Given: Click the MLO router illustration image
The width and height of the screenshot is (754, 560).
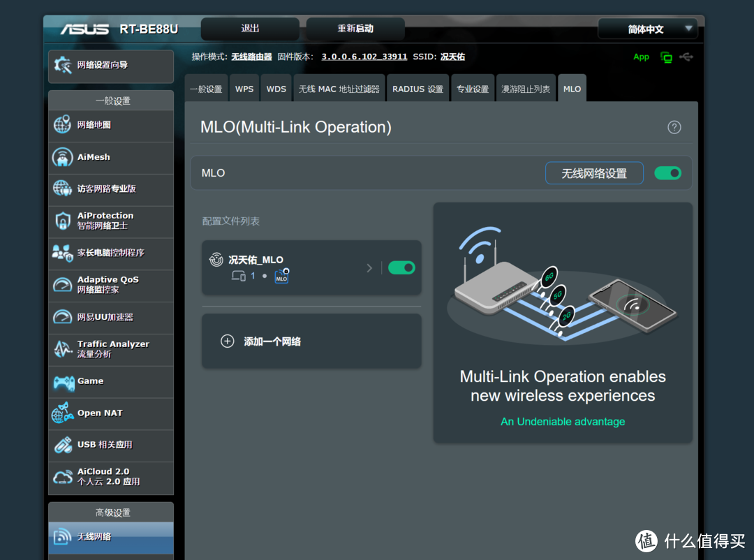Looking at the screenshot, I should coord(563,284).
